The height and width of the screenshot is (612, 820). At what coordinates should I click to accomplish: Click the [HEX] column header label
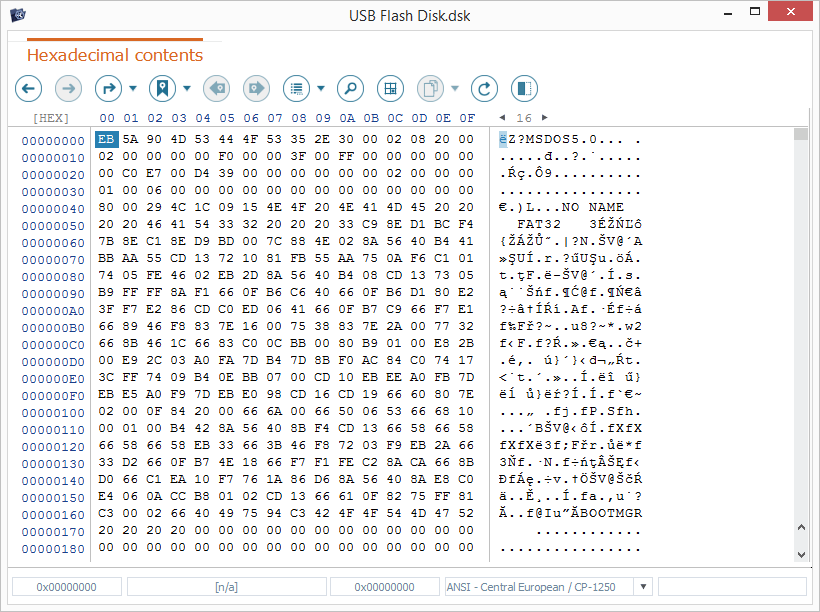click(x=50, y=118)
